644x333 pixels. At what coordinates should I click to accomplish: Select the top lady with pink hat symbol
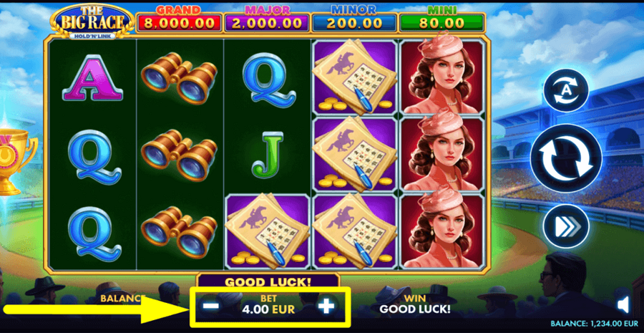pyautogui.click(x=442, y=77)
